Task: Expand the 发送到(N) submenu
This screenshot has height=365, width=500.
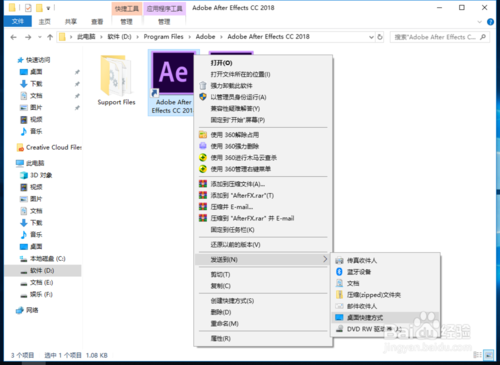Action: [x=263, y=259]
